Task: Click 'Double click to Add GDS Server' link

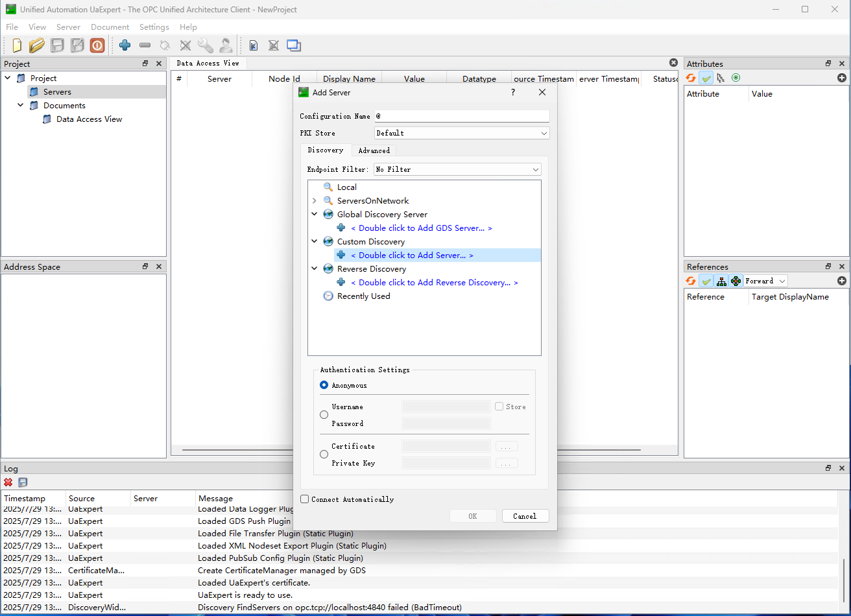Action: [421, 228]
